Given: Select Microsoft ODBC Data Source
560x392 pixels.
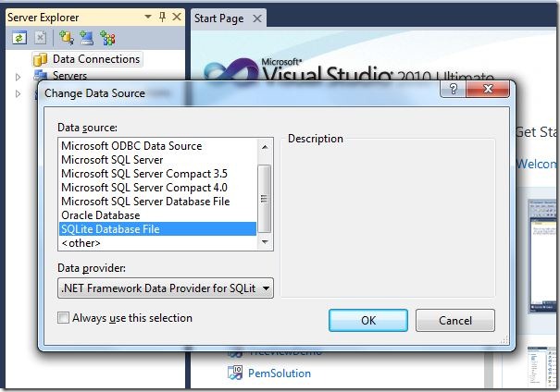Looking at the screenshot, I should point(157,145).
